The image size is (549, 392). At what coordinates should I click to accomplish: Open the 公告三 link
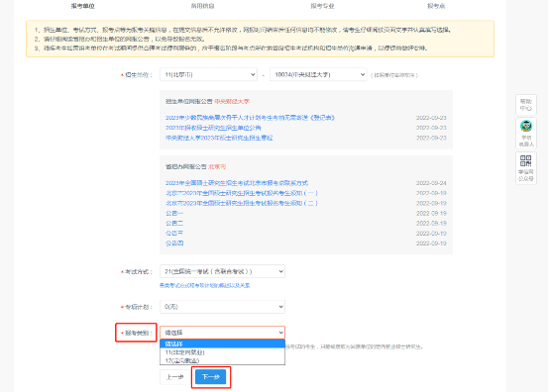click(x=174, y=234)
